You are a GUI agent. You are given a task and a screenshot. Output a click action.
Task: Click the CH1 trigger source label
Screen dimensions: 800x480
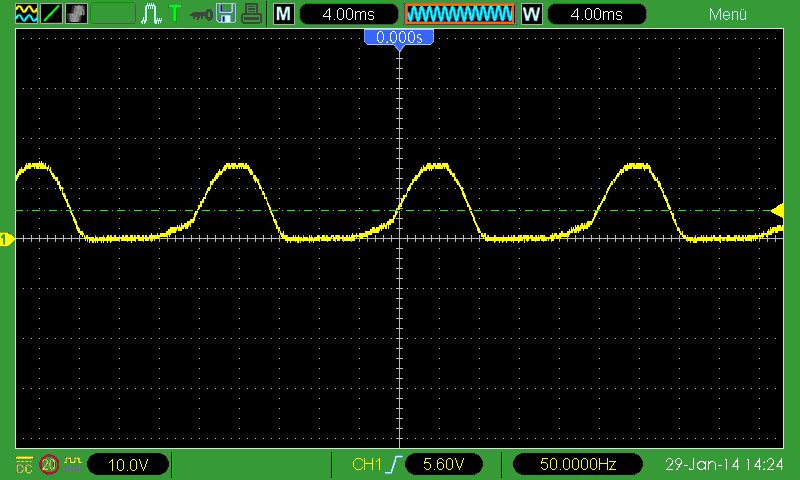pos(366,464)
